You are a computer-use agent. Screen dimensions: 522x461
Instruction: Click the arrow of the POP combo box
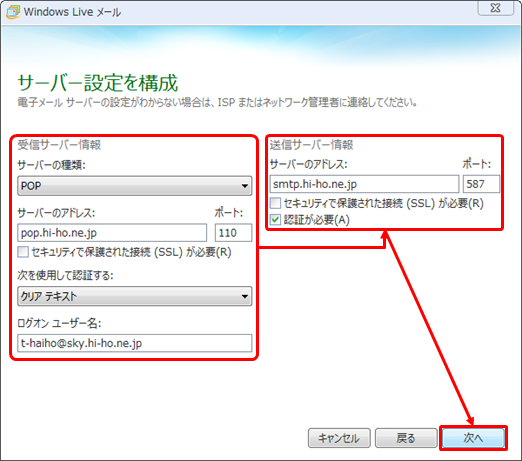[x=245, y=186]
